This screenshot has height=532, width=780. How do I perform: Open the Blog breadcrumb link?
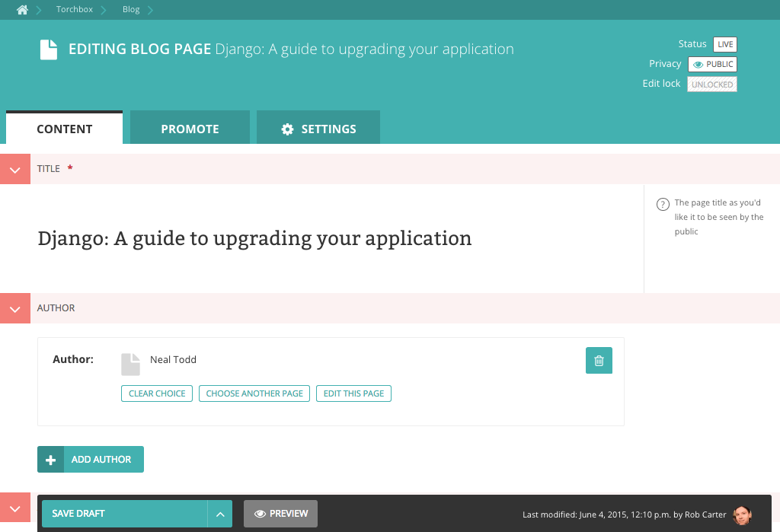pyautogui.click(x=131, y=10)
